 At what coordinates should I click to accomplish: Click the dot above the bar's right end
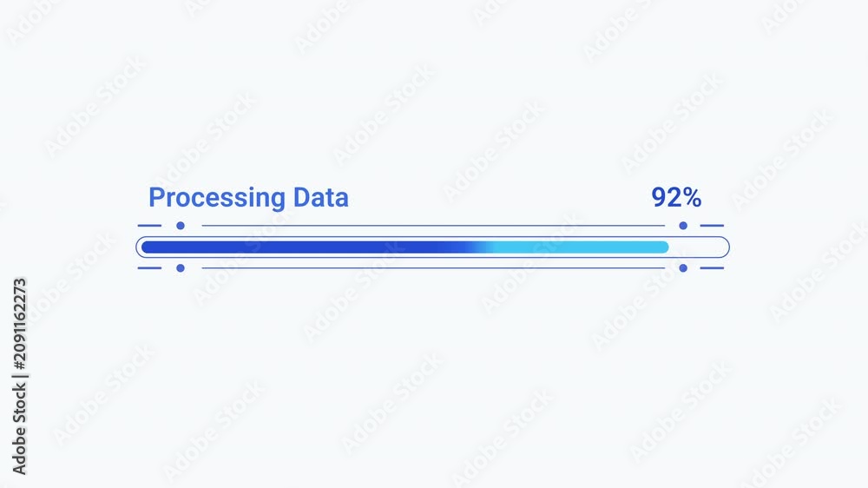point(683,226)
